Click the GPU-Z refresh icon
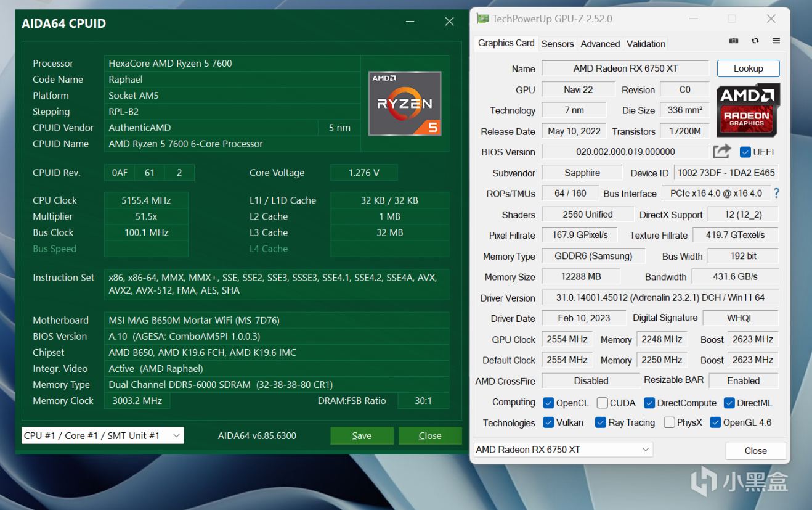Viewport: 812px width, 510px height. [755, 41]
